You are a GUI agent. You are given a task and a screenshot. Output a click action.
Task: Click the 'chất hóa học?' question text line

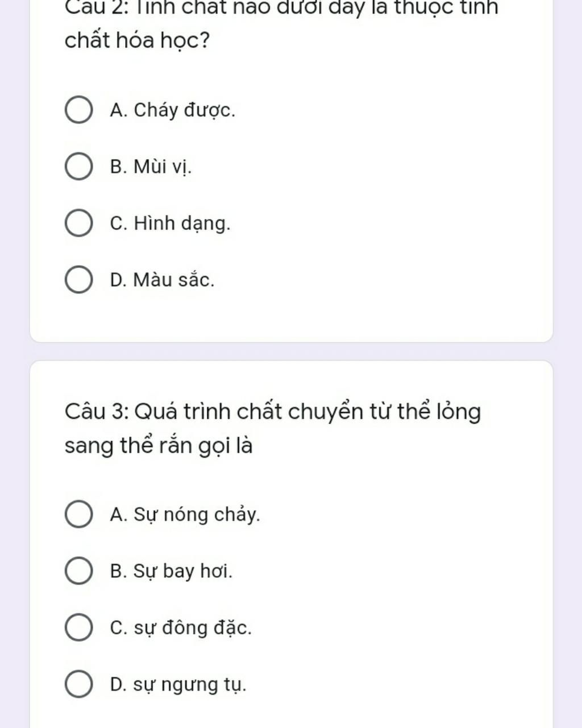137,40
